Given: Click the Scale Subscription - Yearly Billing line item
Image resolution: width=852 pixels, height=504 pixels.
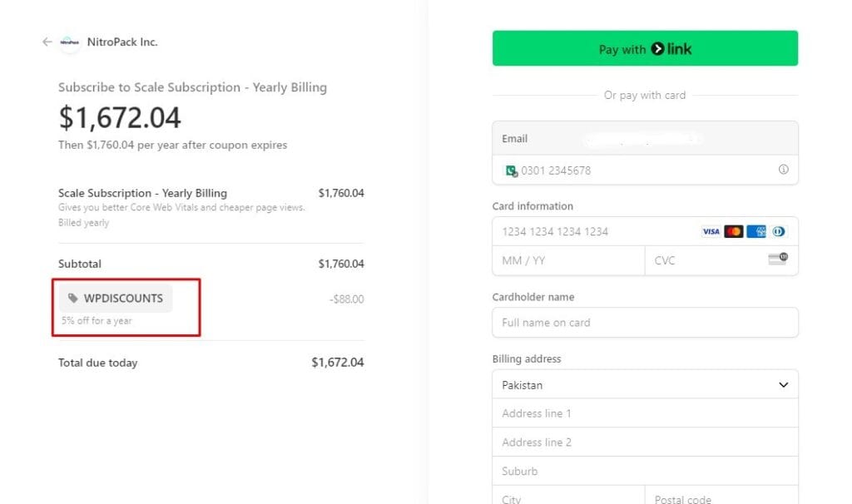Looking at the screenshot, I should point(142,193).
